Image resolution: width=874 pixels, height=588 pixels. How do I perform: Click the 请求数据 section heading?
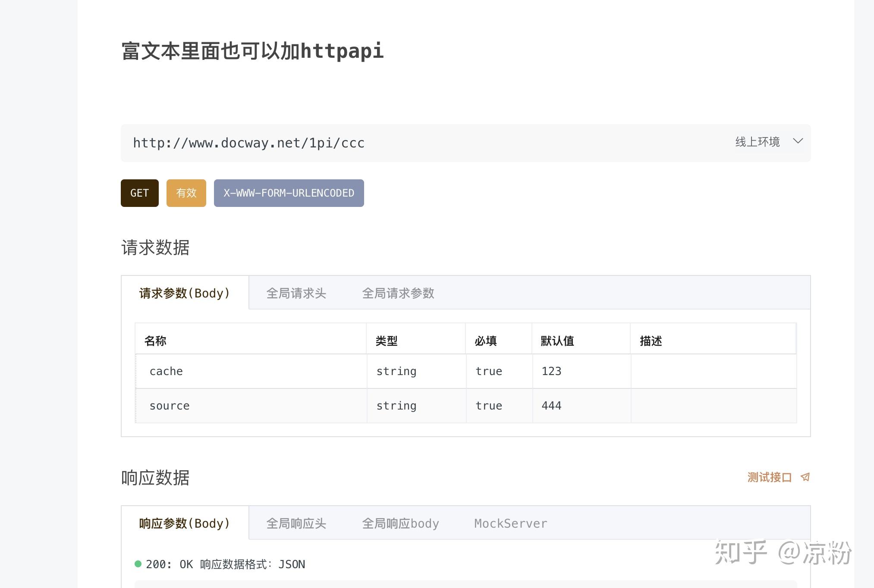pos(155,247)
